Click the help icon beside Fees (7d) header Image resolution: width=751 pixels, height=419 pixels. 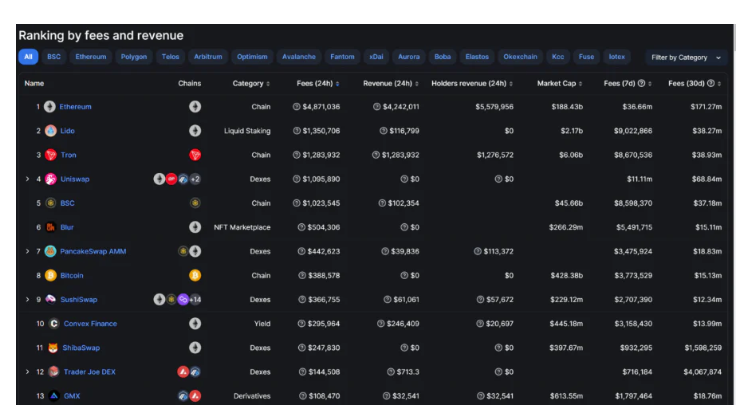pyautogui.click(x=641, y=83)
